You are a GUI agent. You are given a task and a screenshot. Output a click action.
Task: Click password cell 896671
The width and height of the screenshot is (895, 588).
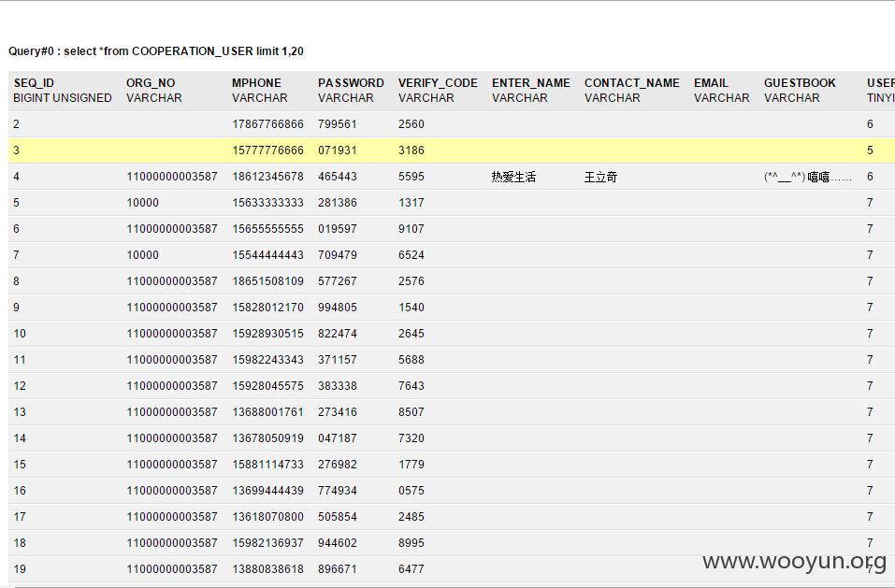[338, 569]
